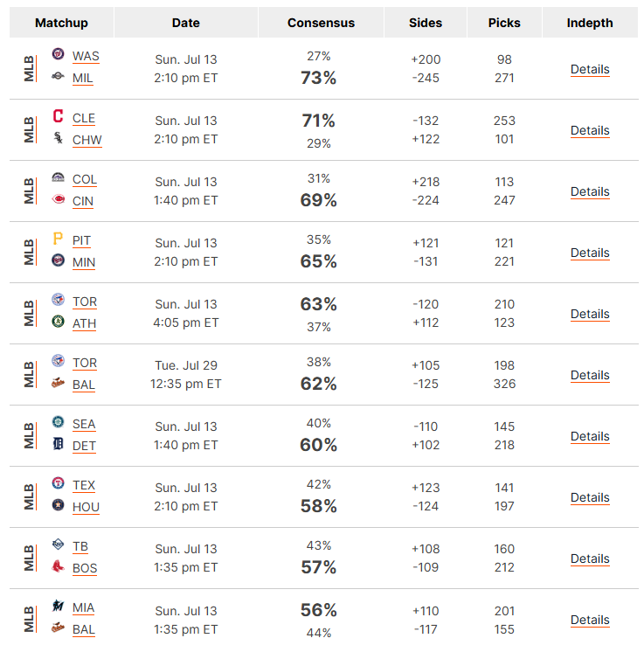Select the MIL team link
Image resolution: width=644 pixels, height=659 pixels.
point(83,78)
